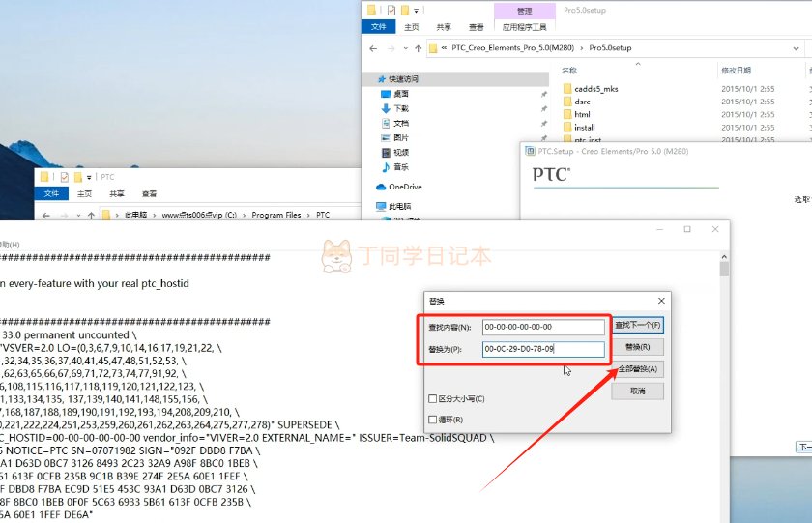812x523 pixels.
Task: Open Home tab in PTC Explorer window
Action: (84, 193)
